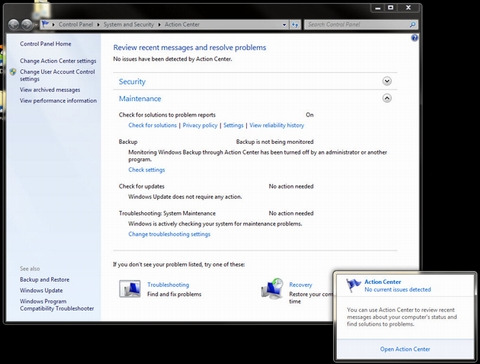This screenshot has height=364, width=480.
Task: Click the Forward navigation arrow button
Action: click(x=27, y=24)
